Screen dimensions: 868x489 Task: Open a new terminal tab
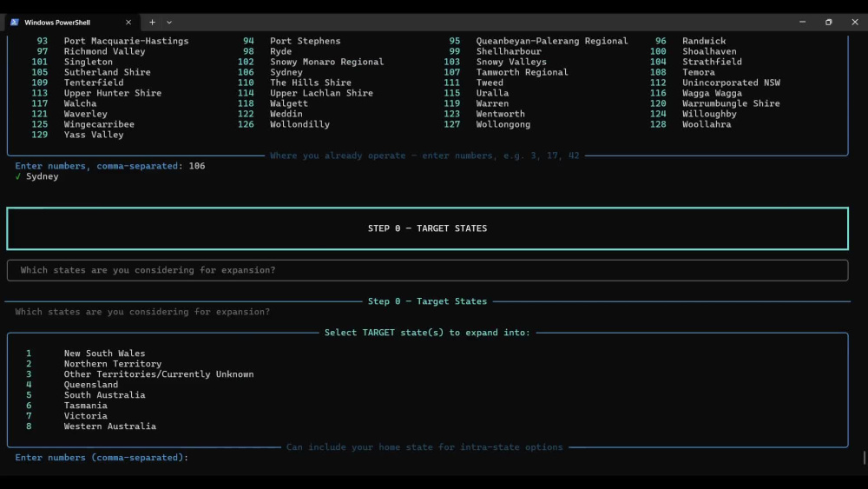point(152,23)
